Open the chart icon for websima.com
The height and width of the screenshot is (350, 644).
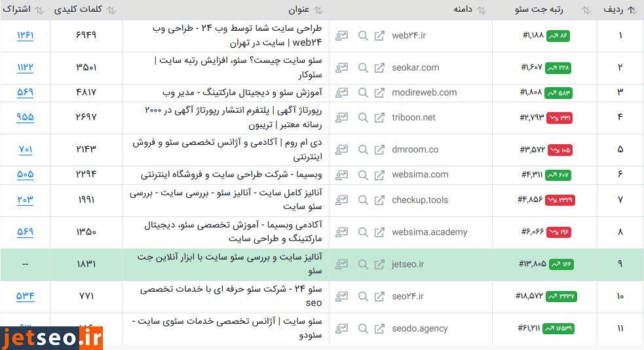pos(342,174)
